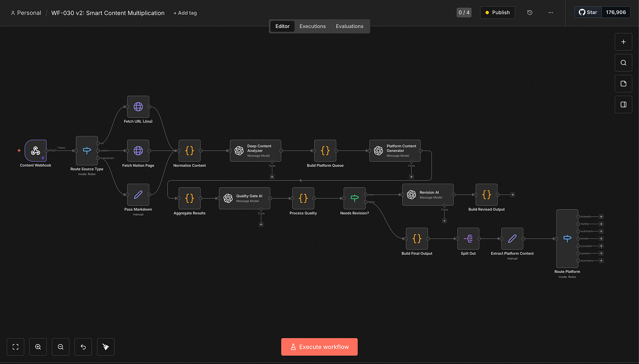Select the zoom-to-fit icon bottom left
639x364 pixels.
coord(15,346)
